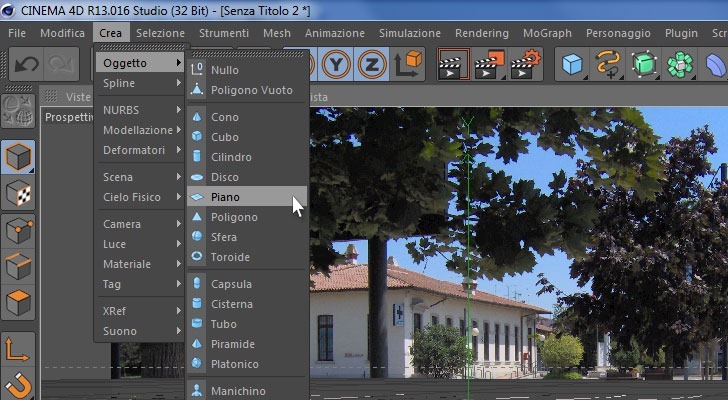728x400 pixels.
Task: Create a Poligono primitive
Action: pos(247,217)
